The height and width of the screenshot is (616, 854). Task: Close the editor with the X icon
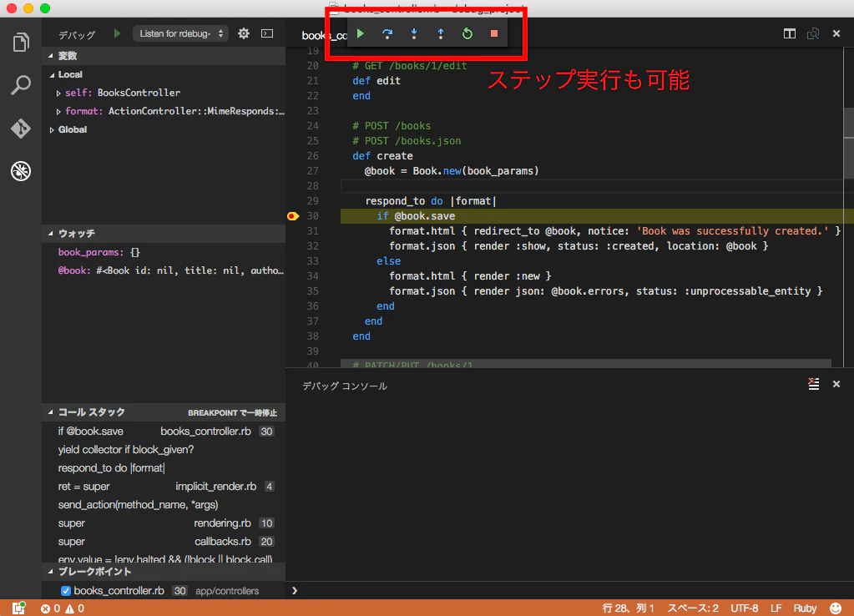coord(836,33)
